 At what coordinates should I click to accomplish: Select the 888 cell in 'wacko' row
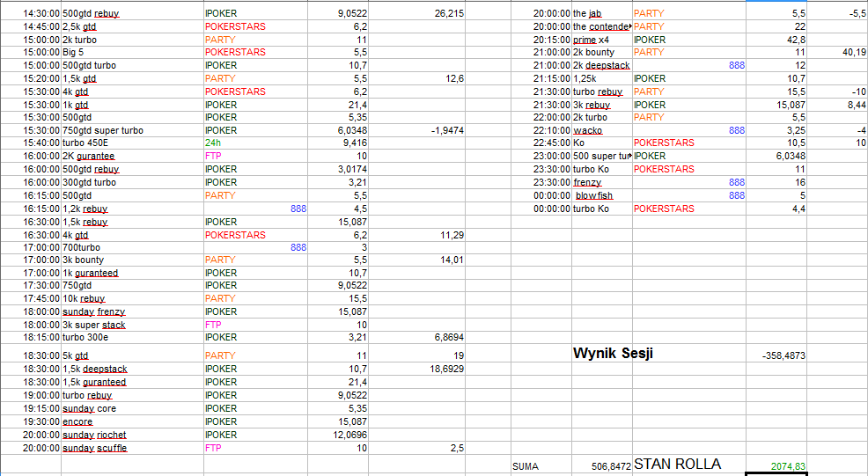click(x=689, y=130)
